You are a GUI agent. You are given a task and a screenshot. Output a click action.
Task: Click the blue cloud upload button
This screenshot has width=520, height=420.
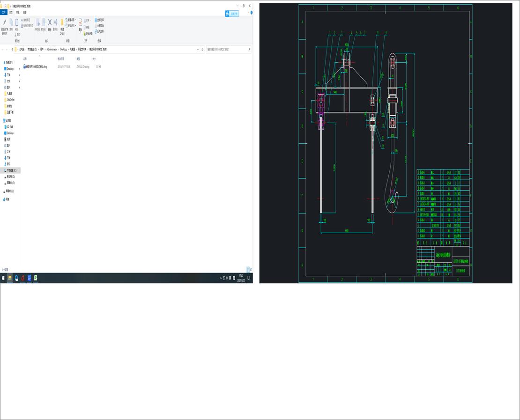232,14
